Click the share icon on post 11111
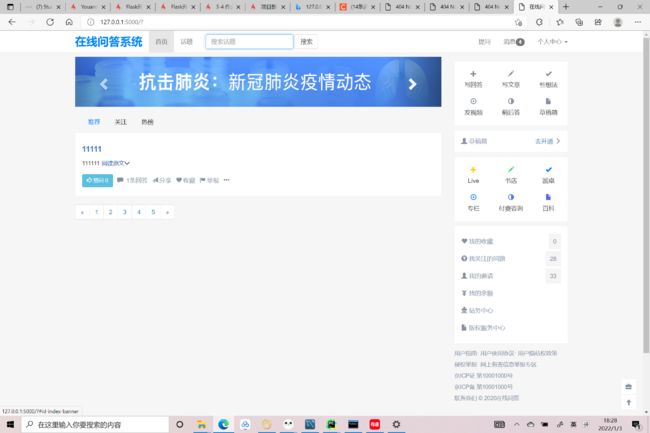This screenshot has width=650, height=433. pos(155,180)
